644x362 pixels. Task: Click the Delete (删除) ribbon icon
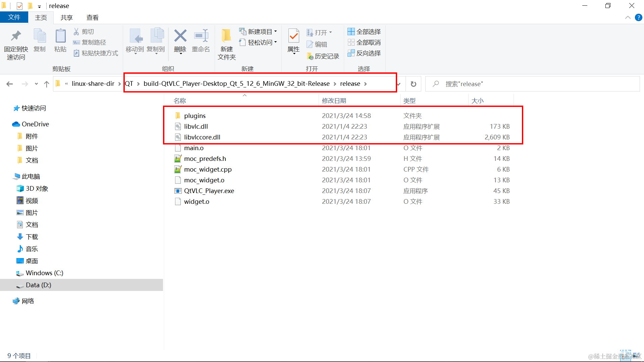pos(180,36)
